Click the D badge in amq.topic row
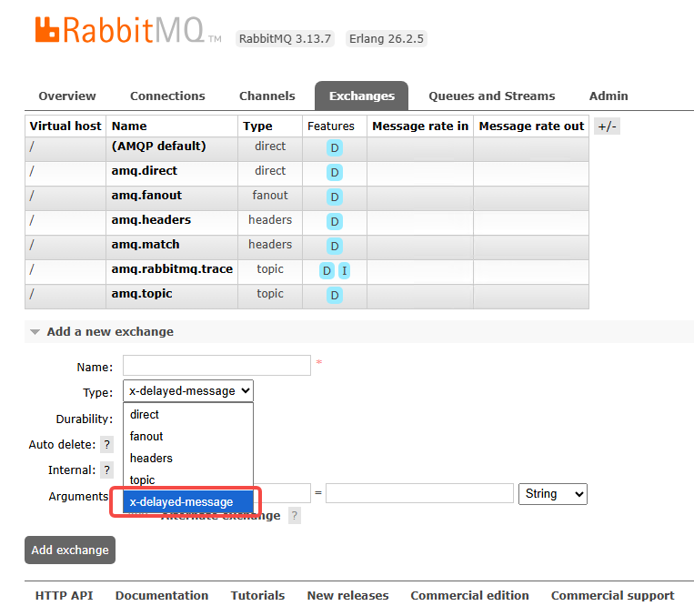 (334, 296)
